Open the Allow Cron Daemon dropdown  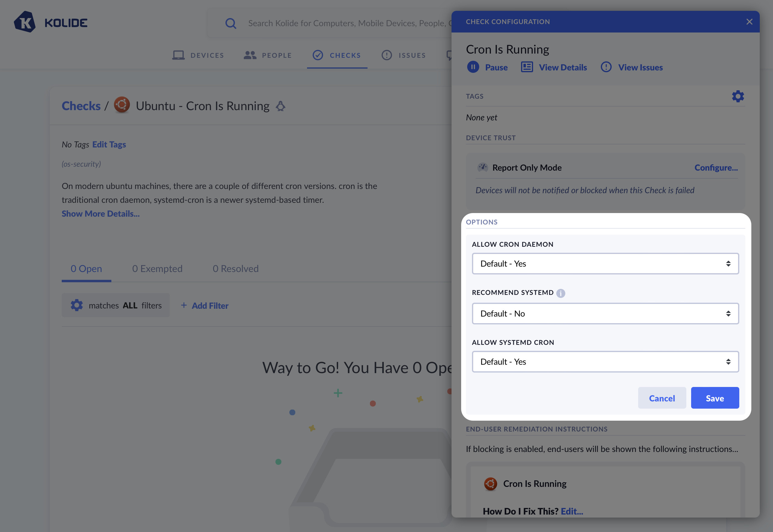pyautogui.click(x=605, y=264)
